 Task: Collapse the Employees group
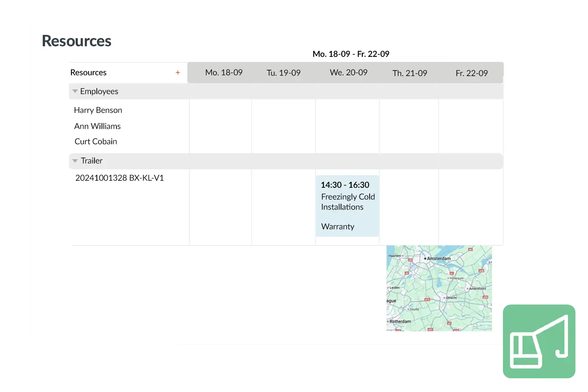pos(75,91)
